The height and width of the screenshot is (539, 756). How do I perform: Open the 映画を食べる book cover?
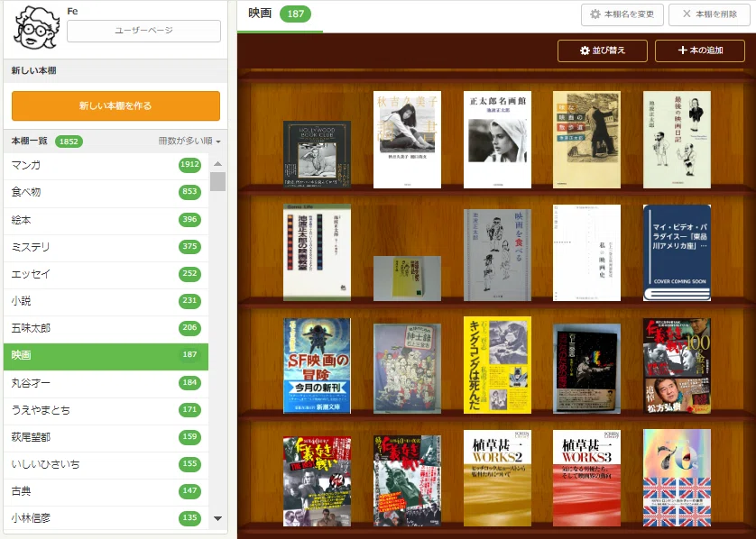[498, 255]
